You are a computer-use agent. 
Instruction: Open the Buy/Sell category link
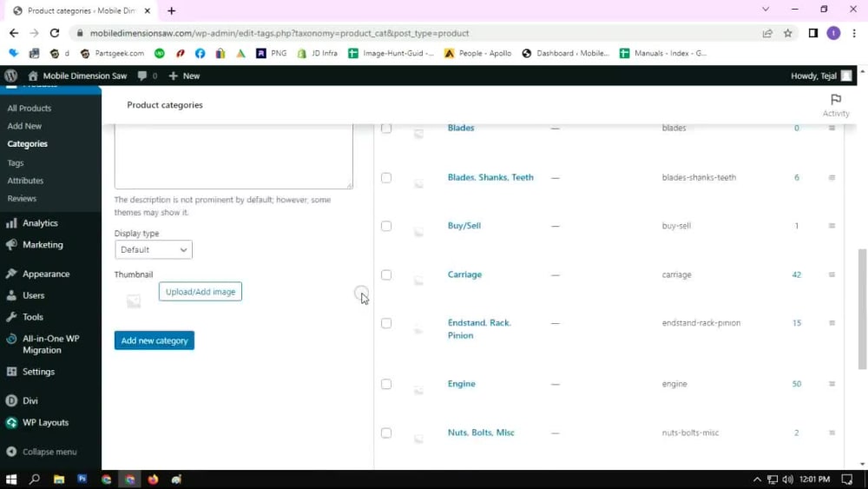(464, 226)
